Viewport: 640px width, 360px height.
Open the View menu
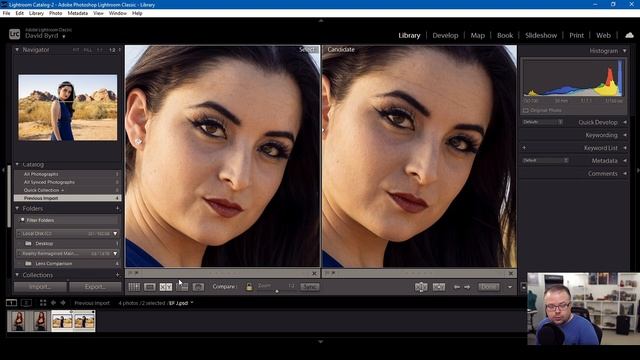[98, 13]
